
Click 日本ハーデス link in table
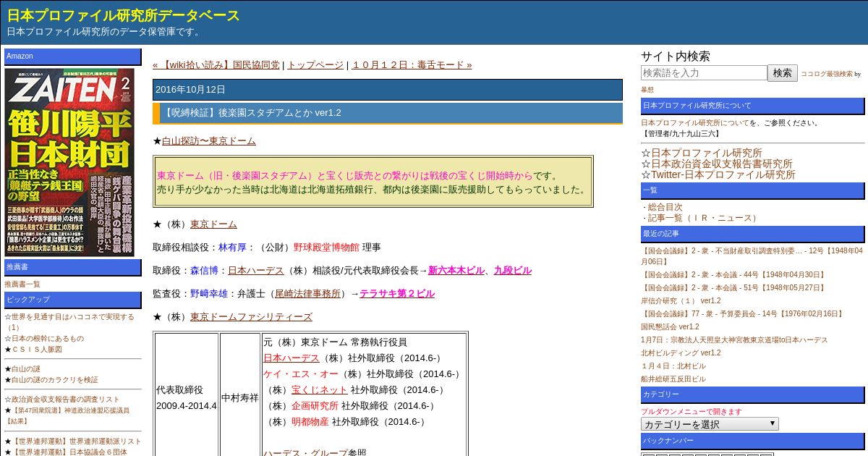[x=292, y=358]
